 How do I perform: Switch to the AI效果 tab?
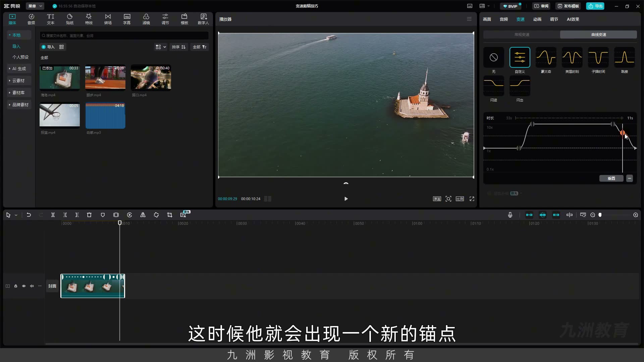coord(573,19)
